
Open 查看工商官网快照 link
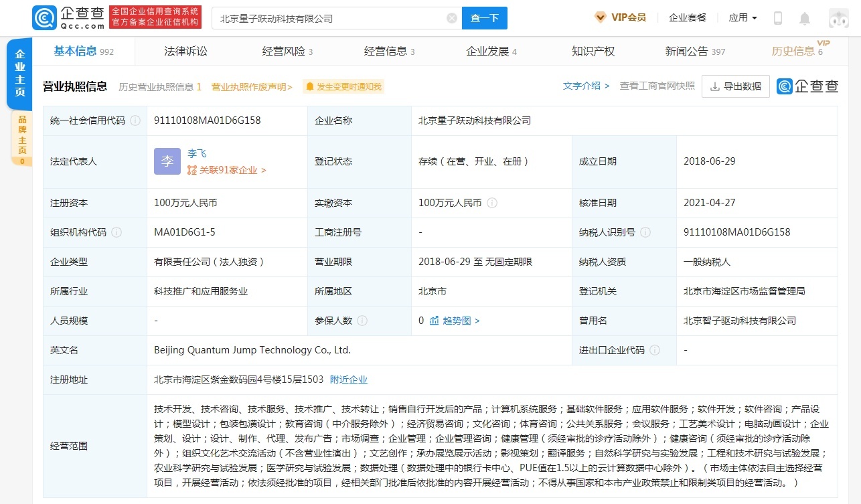(657, 86)
